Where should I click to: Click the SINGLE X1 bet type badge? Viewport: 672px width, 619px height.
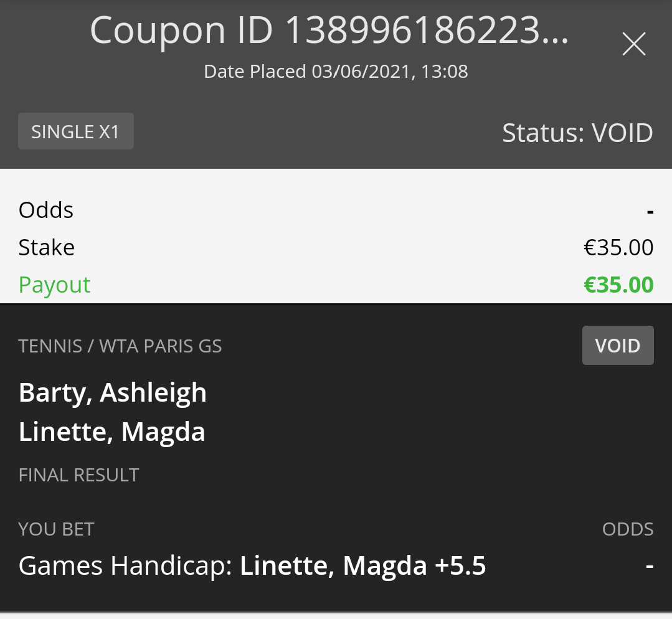(75, 132)
